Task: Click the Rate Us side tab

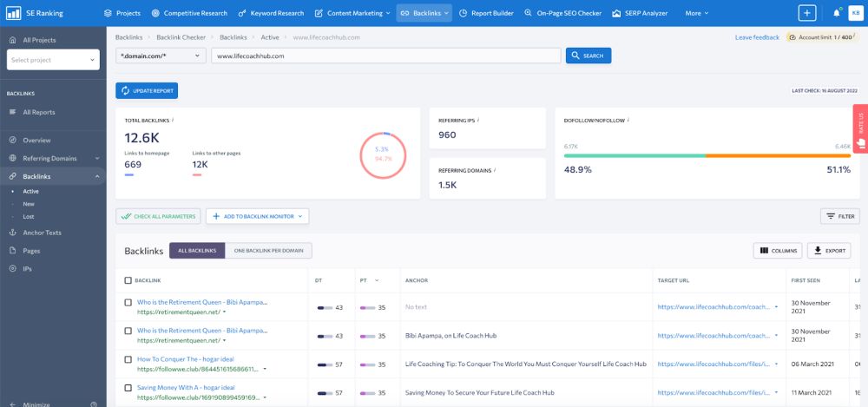Action: point(860,128)
